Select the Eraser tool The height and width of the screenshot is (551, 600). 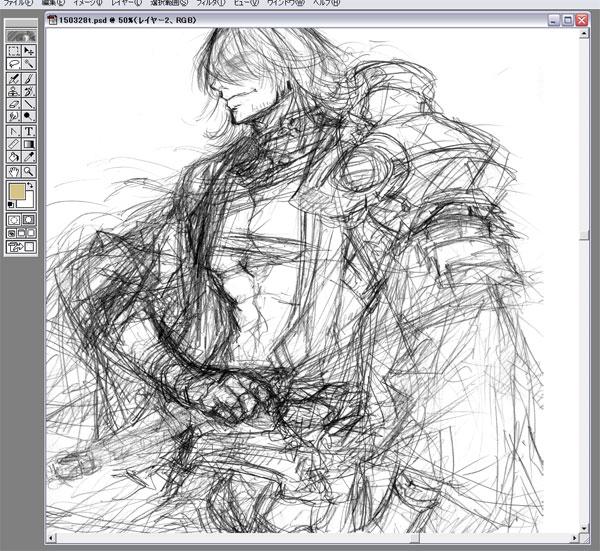14,104
